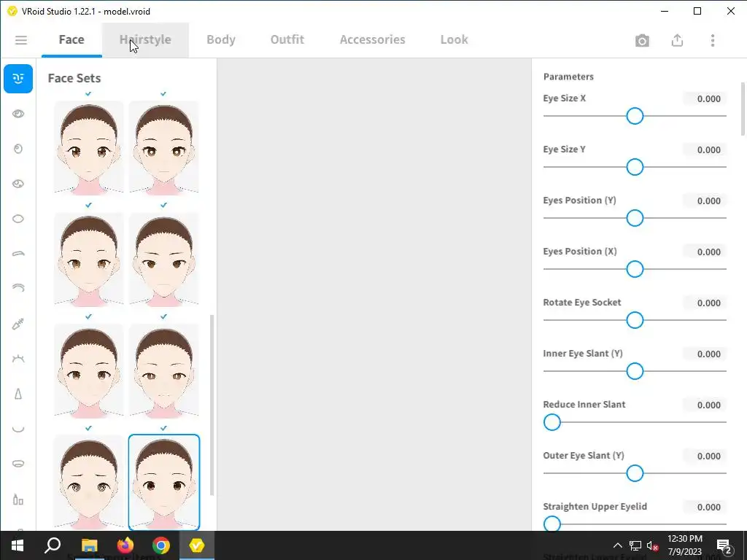The image size is (747, 560).
Task: Open the Body tab
Action: [221, 39]
